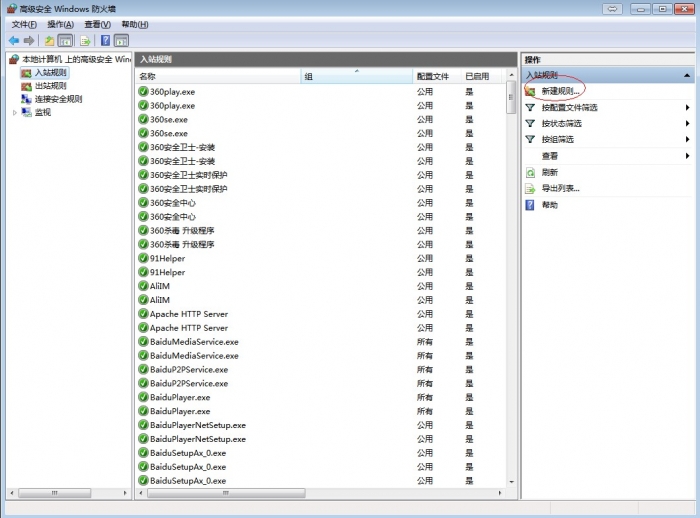This screenshot has height=518, width=700.
Task: Click the Forward arrow toolbar icon
Action: [x=29, y=41]
